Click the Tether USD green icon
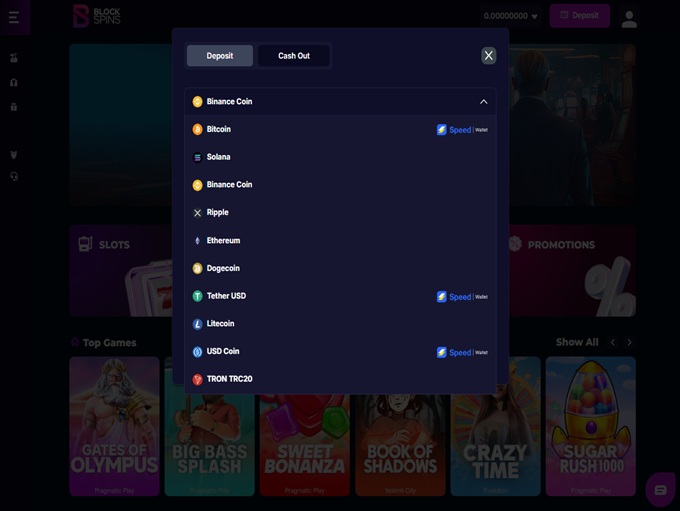680x511 pixels. pos(197,296)
